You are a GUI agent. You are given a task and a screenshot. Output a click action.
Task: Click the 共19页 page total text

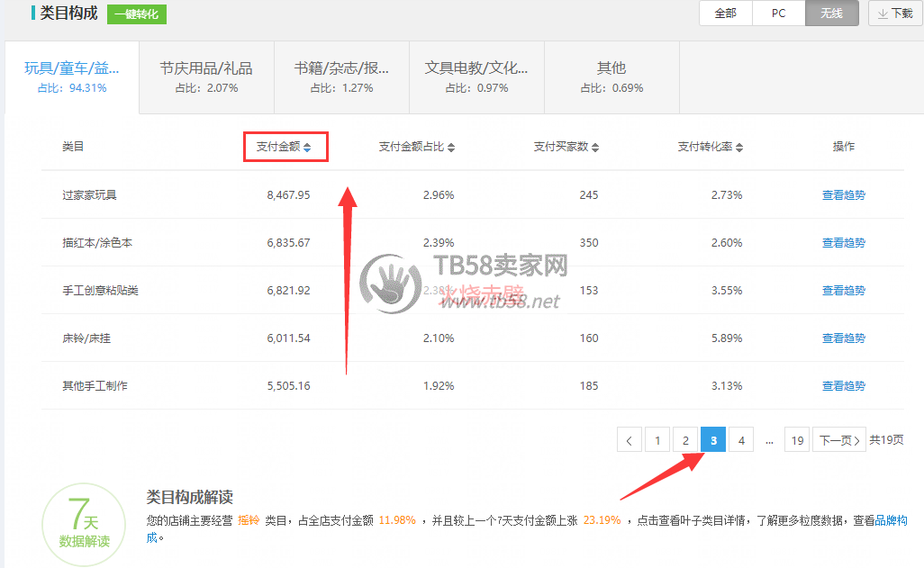point(886,440)
